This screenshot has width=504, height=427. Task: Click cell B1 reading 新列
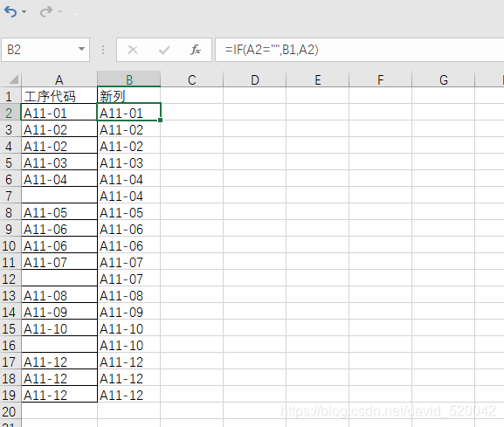click(x=129, y=96)
